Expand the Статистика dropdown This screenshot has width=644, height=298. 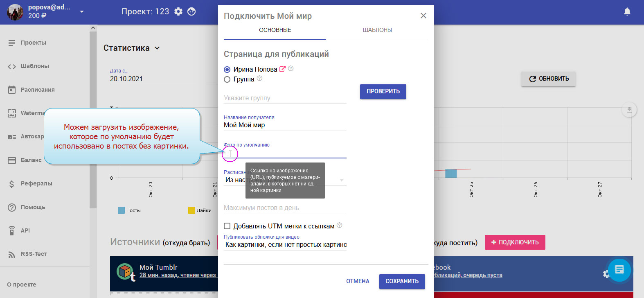157,48
